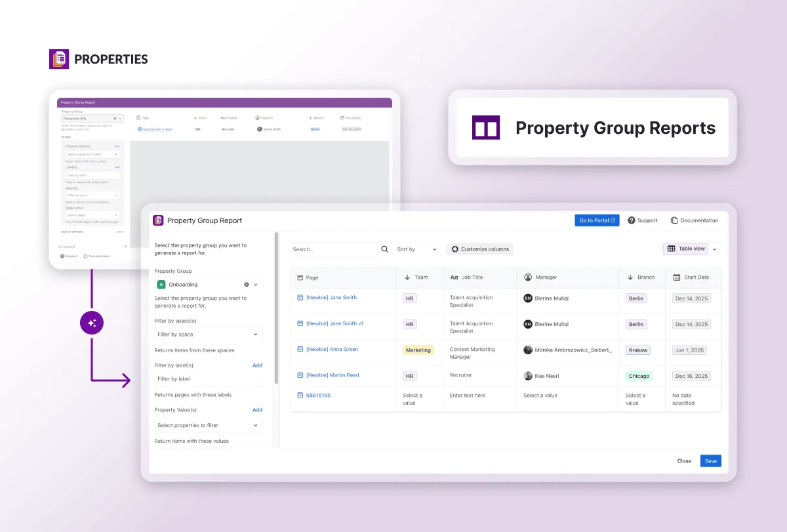Click the Chicago branch tag
The height and width of the screenshot is (532, 787).
(x=639, y=376)
